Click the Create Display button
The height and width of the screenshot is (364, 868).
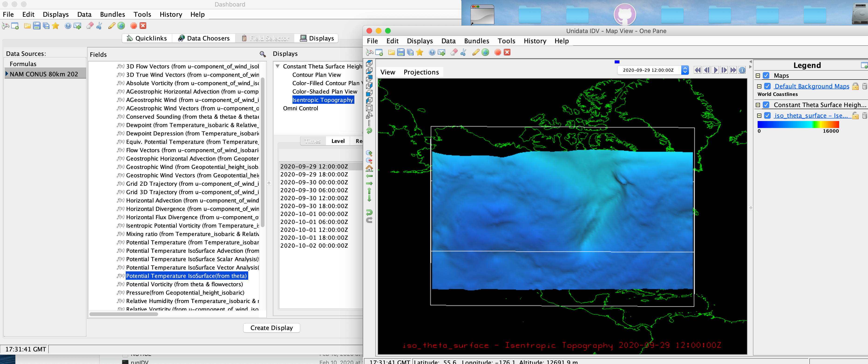[x=271, y=328]
